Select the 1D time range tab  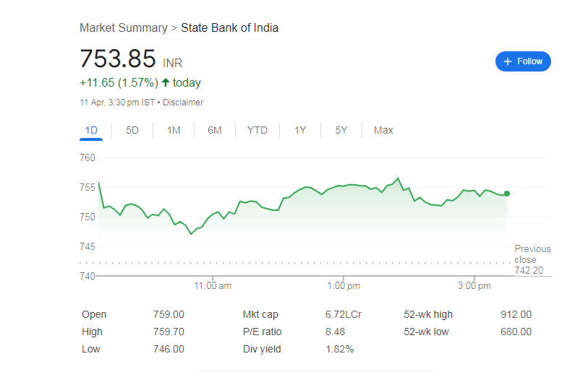[91, 130]
